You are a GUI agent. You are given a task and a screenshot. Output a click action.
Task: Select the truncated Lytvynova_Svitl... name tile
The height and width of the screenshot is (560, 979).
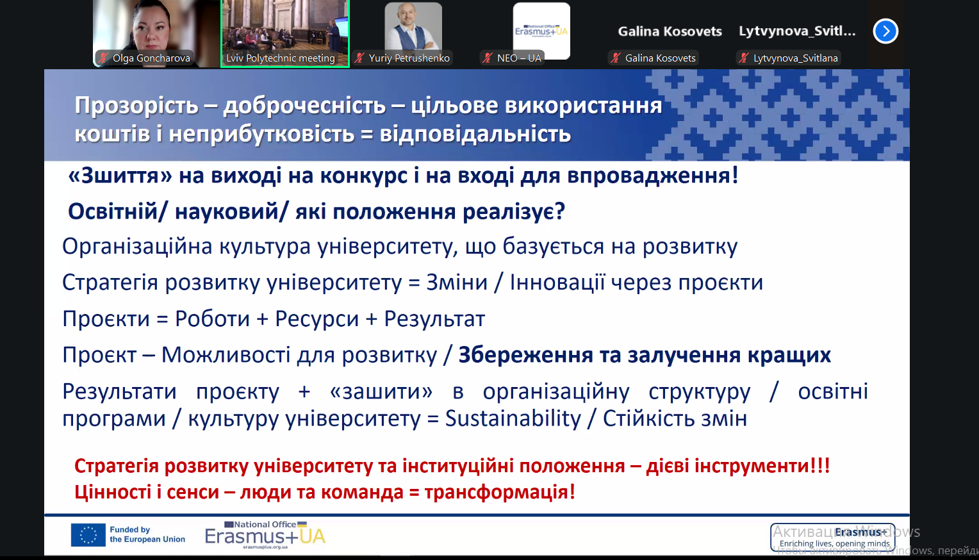pos(797,31)
